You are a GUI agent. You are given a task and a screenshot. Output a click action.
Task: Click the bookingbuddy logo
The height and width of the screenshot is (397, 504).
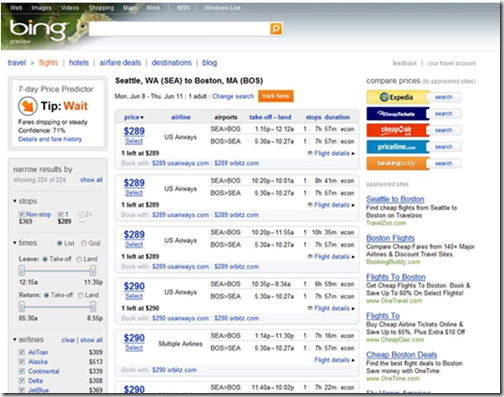(396, 163)
